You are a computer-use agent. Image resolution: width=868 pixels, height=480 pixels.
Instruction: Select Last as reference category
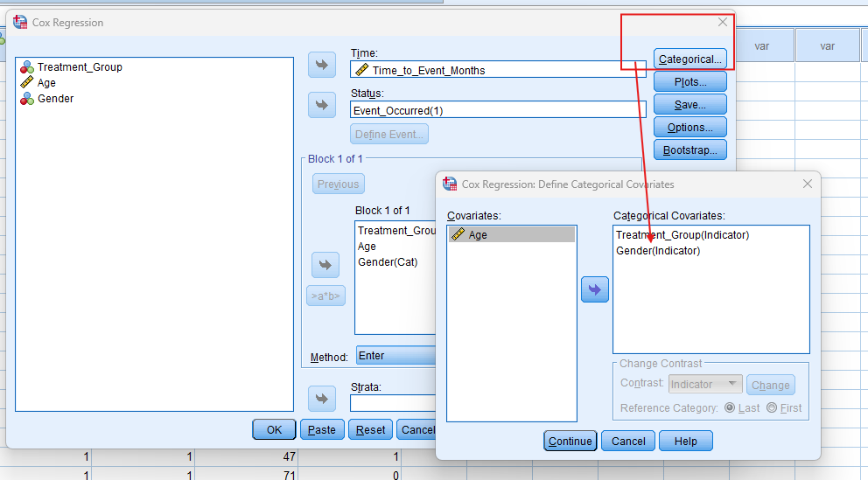tap(730, 408)
